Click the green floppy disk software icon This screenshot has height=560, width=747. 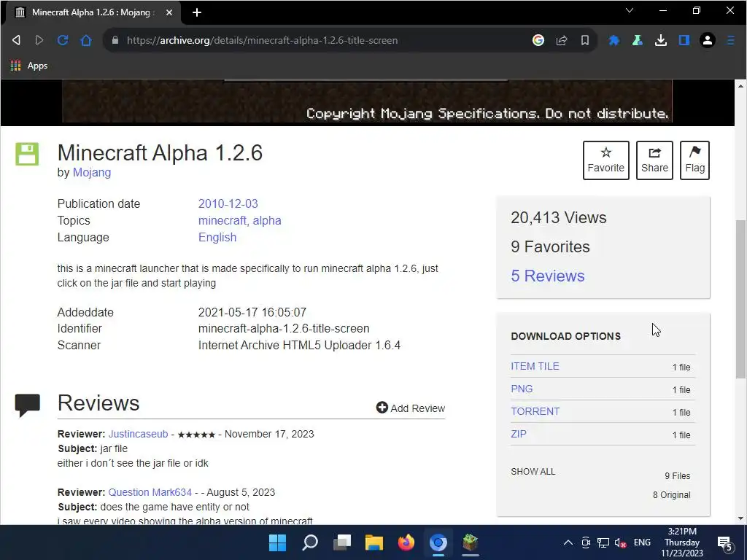(x=27, y=154)
